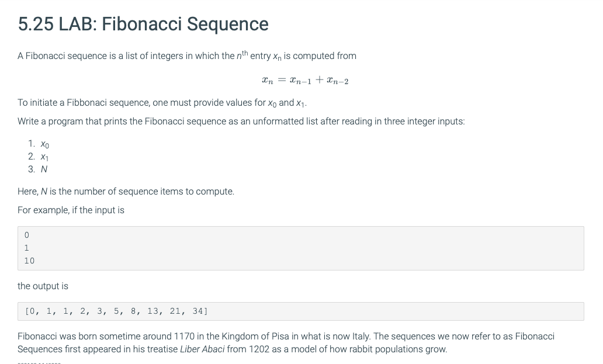Screen dimensions: 603x364
Task: Click the "1" line in the input example
Action: [26, 248]
